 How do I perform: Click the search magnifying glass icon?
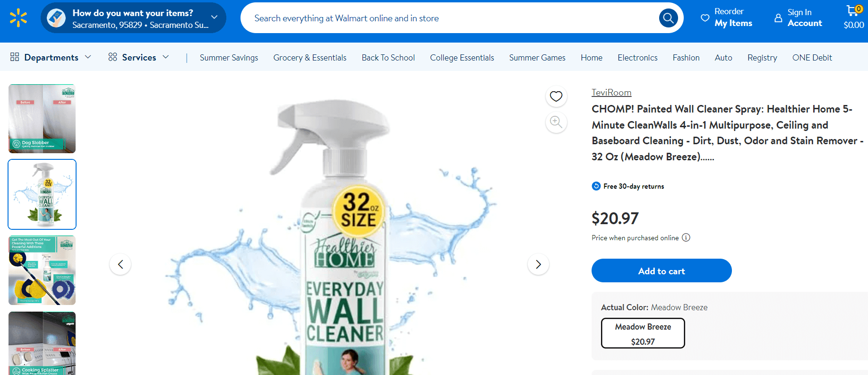coord(668,17)
